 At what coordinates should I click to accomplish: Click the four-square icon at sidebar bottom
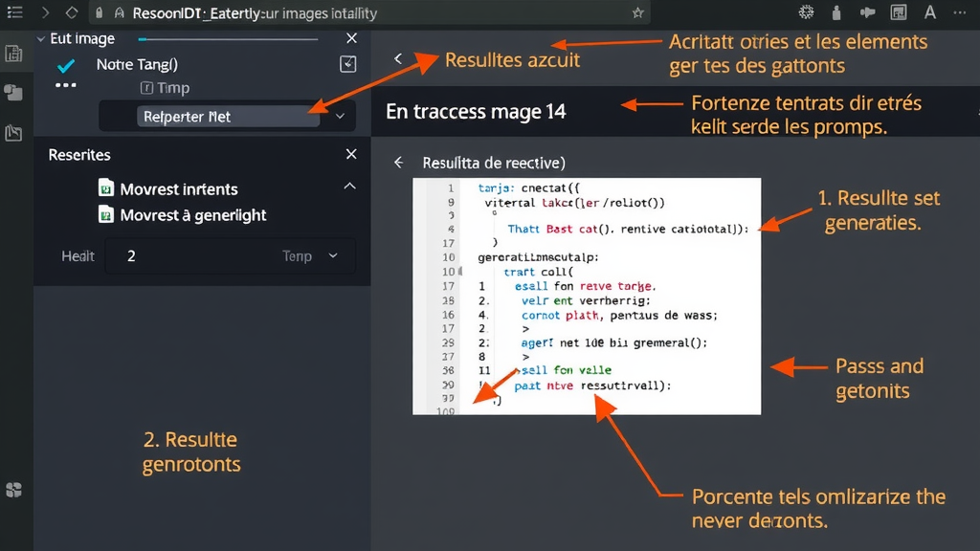13,490
